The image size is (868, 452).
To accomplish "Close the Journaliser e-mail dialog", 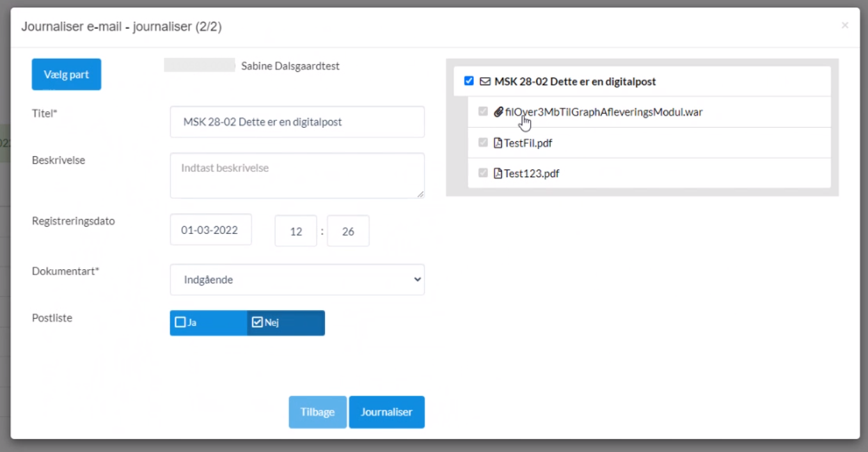I will [x=845, y=26].
